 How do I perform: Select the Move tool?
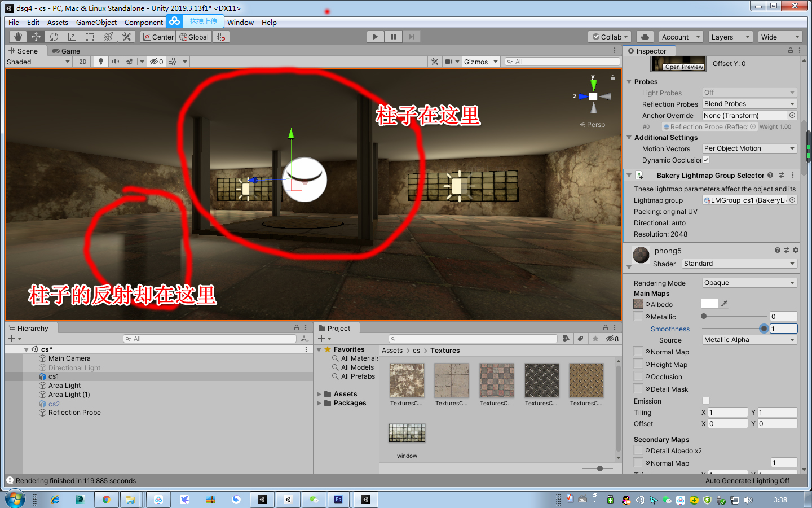coord(36,37)
